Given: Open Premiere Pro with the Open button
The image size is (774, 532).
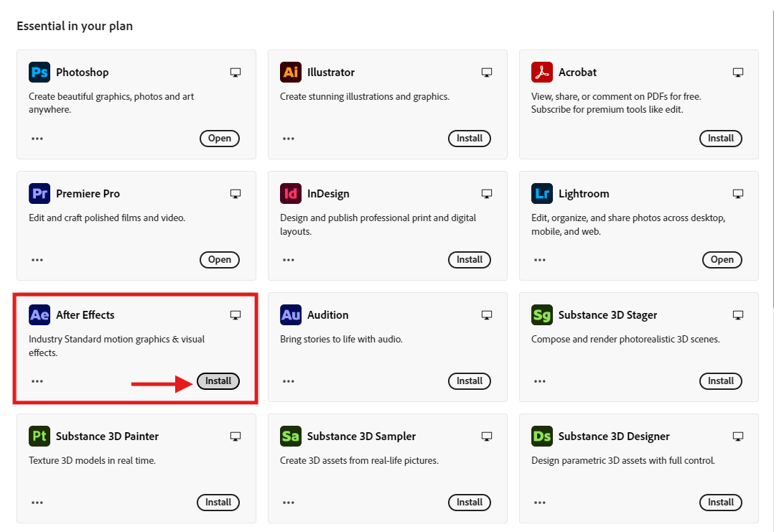Looking at the screenshot, I should pos(219,260).
